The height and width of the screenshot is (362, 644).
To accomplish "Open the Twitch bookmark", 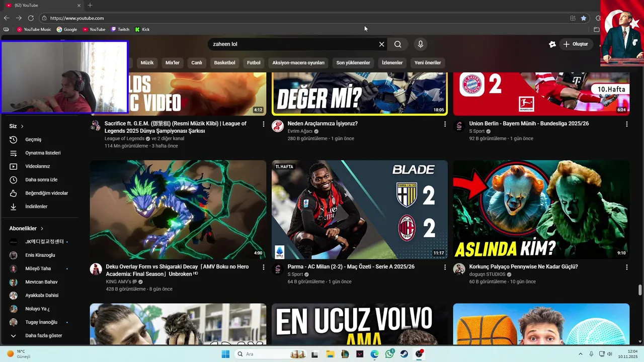I will point(120,29).
